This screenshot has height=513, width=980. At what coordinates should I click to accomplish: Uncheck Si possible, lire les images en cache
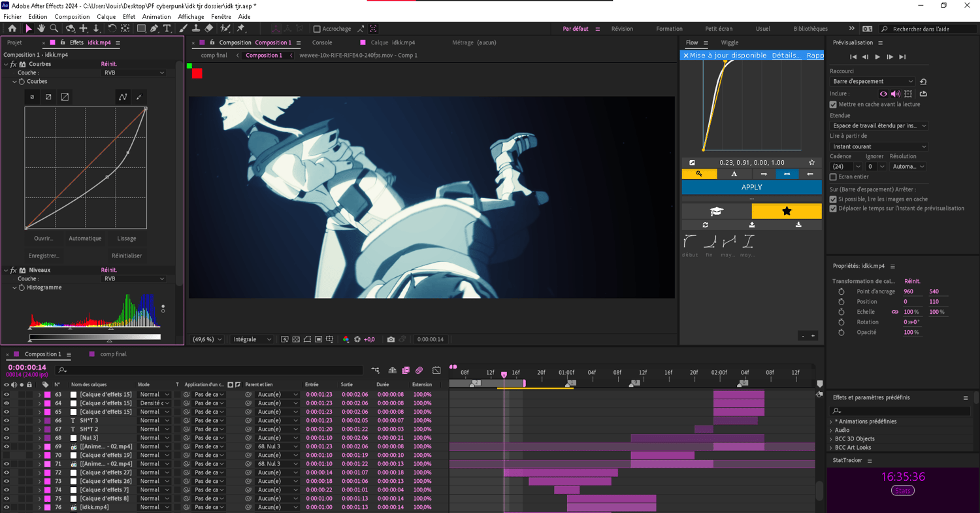(x=833, y=199)
